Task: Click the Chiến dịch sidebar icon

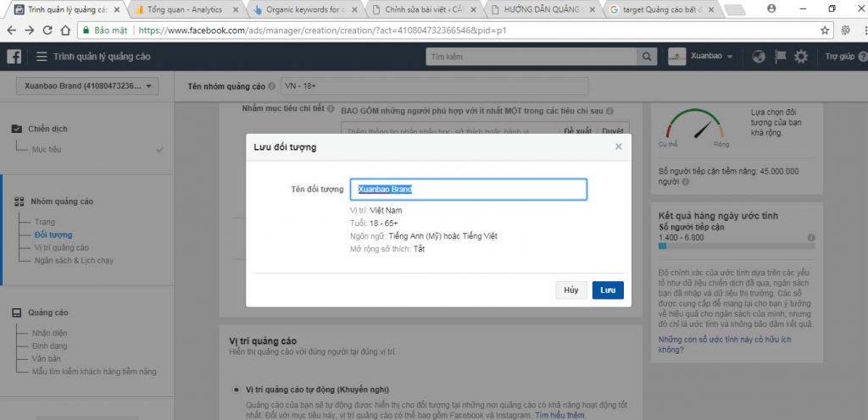Action: click(x=17, y=129)
